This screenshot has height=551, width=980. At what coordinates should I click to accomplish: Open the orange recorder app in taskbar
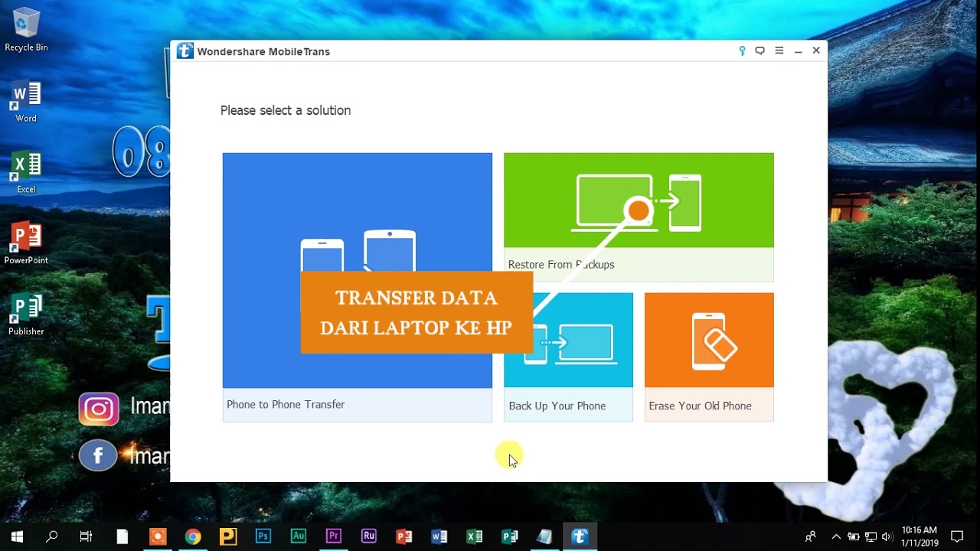pos(158,536)
